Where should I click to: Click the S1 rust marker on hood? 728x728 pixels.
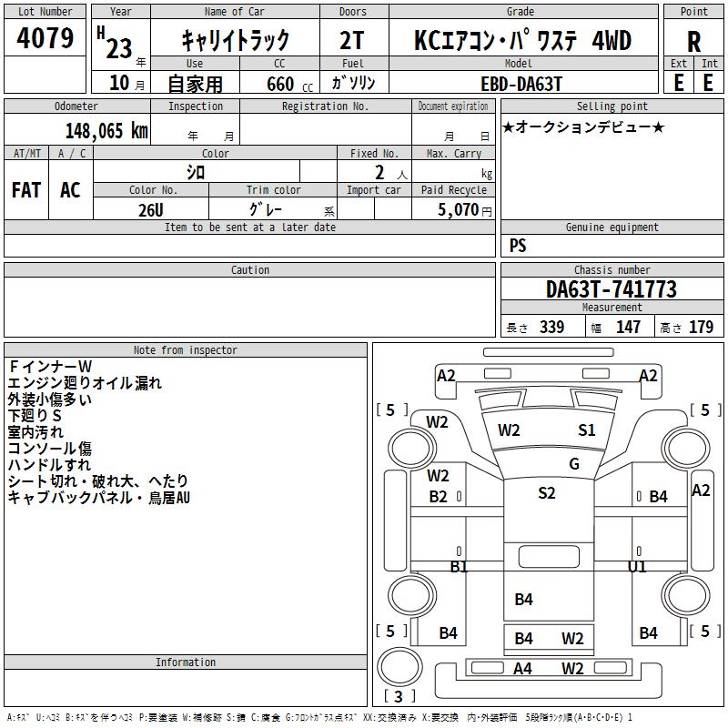point(586,430)
